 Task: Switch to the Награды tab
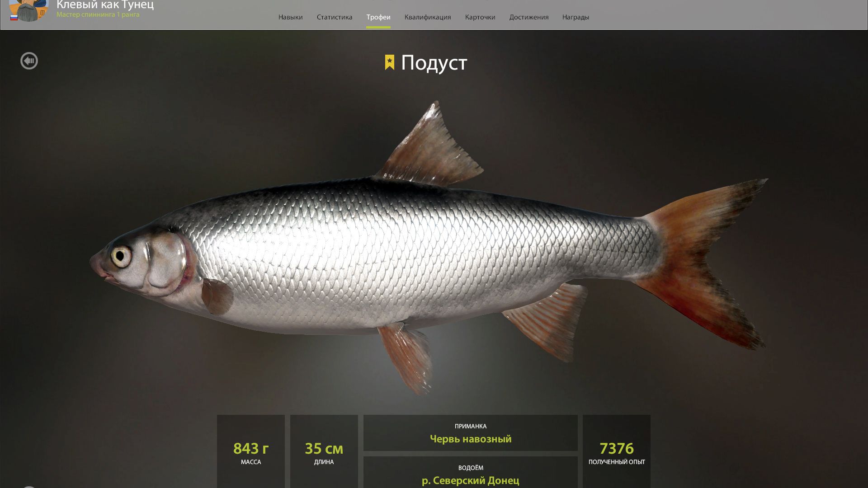coord(576,17)
